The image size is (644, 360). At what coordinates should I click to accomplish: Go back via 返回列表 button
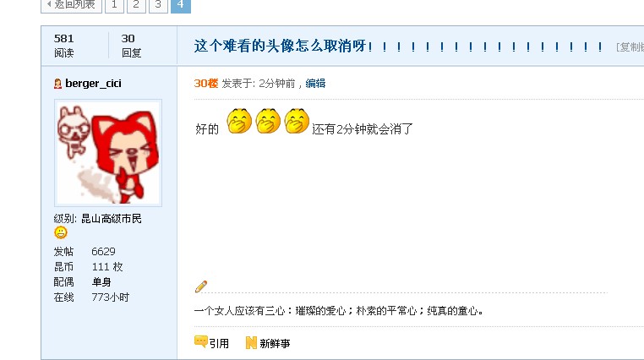click(72, 5)
